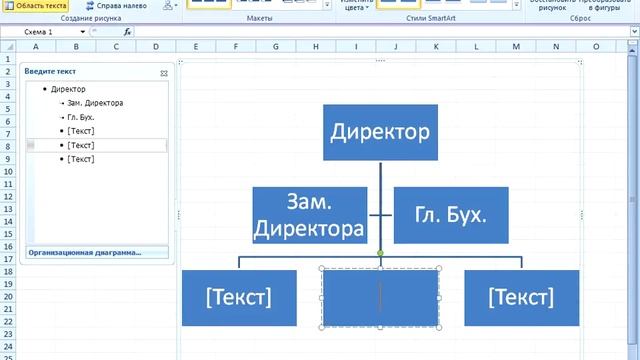Click the top-center resize handle of SmartArt frame
Image resolution: width=640 pixels, height=360 pixels.
click(380, 61)
